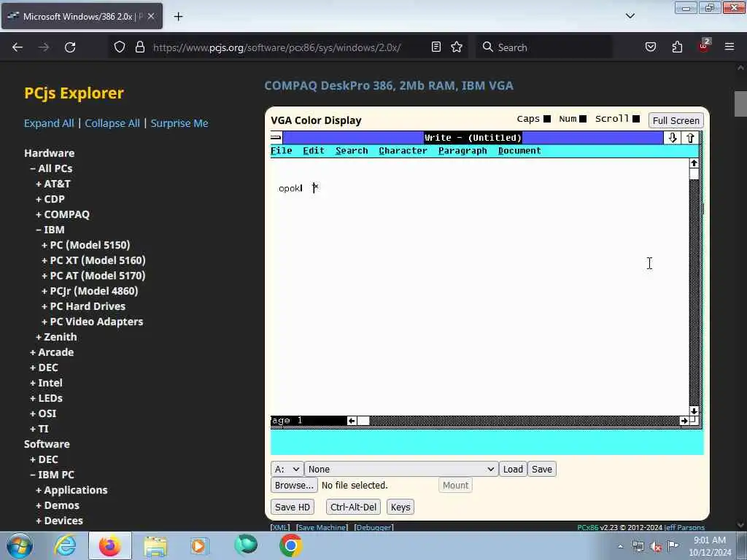Click Write window maximize up-arrow icon
The height and width of the screenshot is (560, 747).
[x=690, y=138]
